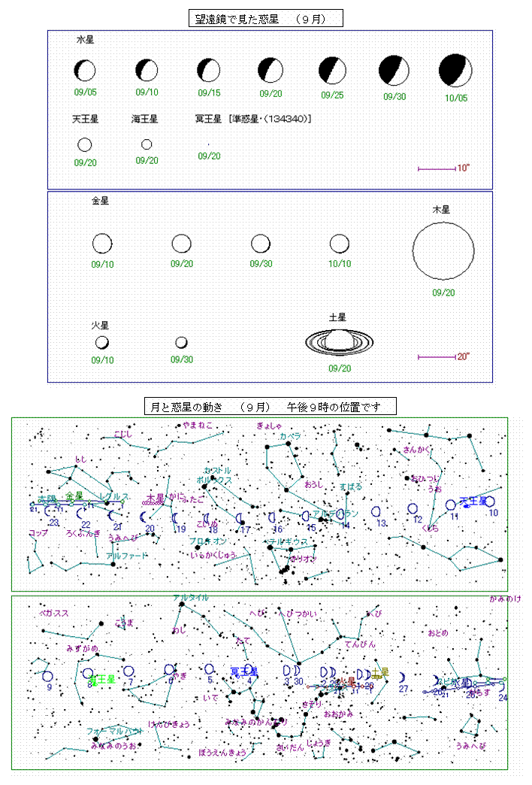
Task: Select the Mars disk dated 09/10
Action: click(102, 343)
